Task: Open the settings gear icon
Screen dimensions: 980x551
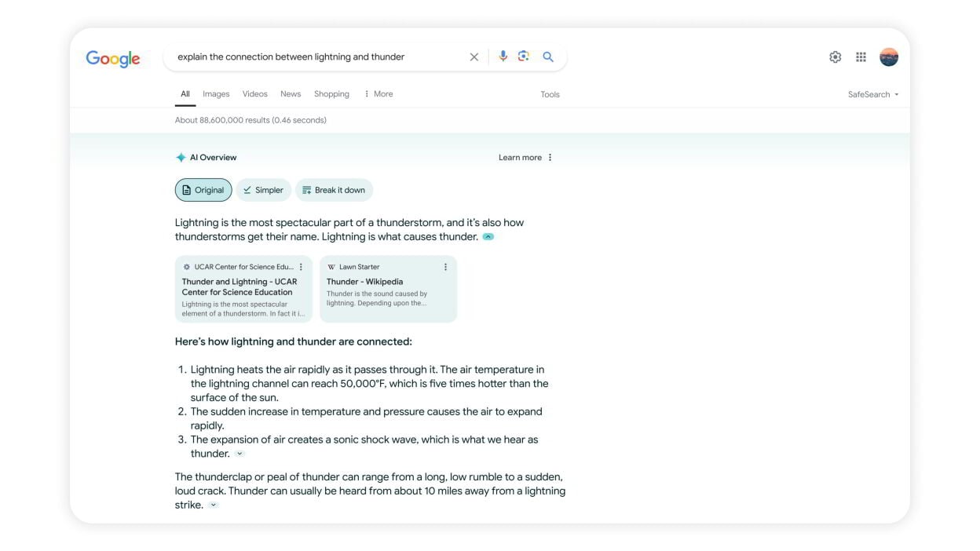Action: tap(836, 57)
